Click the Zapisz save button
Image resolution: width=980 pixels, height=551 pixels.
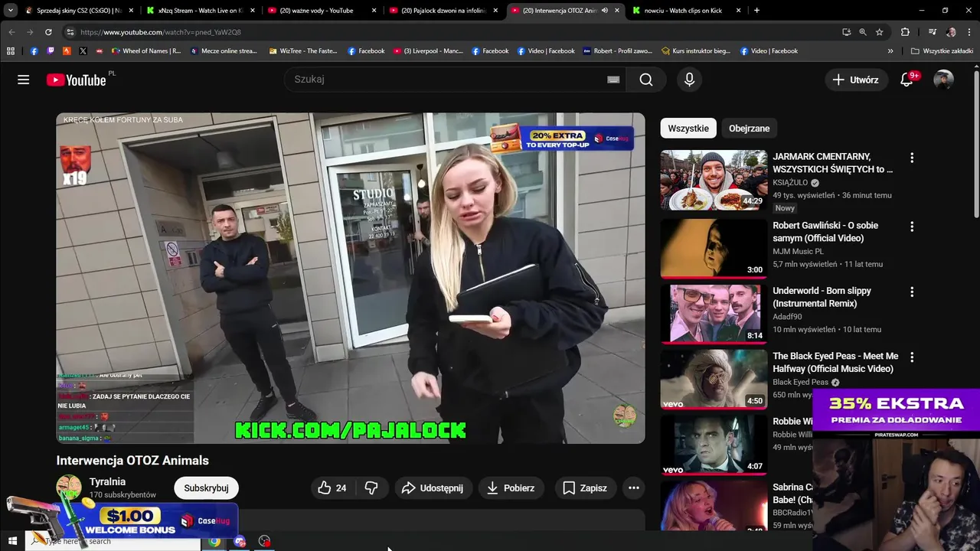pos(585,487)
